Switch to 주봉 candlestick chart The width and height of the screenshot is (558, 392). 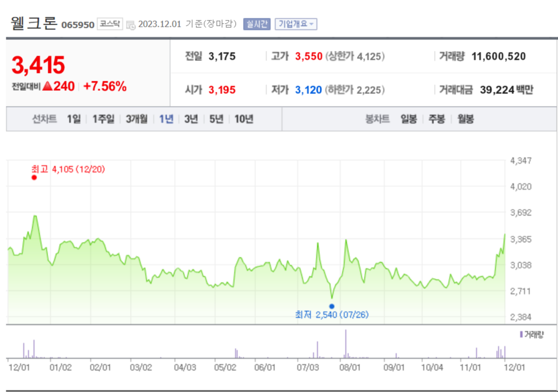[x=436, y=119]
